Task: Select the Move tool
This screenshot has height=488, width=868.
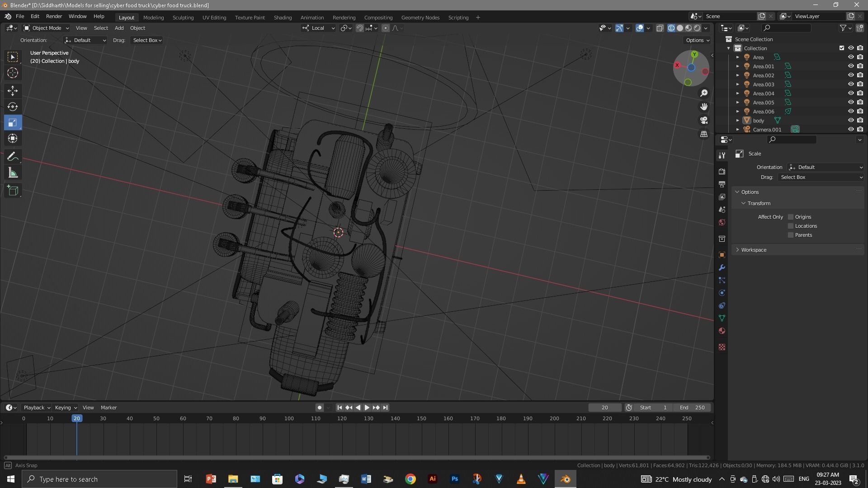Action: coord(13,91)
